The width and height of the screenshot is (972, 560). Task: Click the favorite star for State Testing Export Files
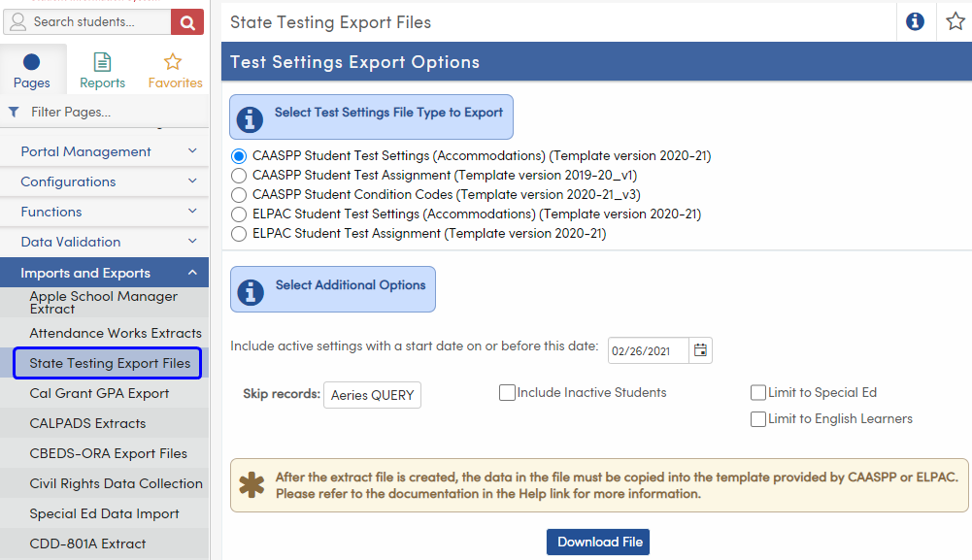coord(955,20)
